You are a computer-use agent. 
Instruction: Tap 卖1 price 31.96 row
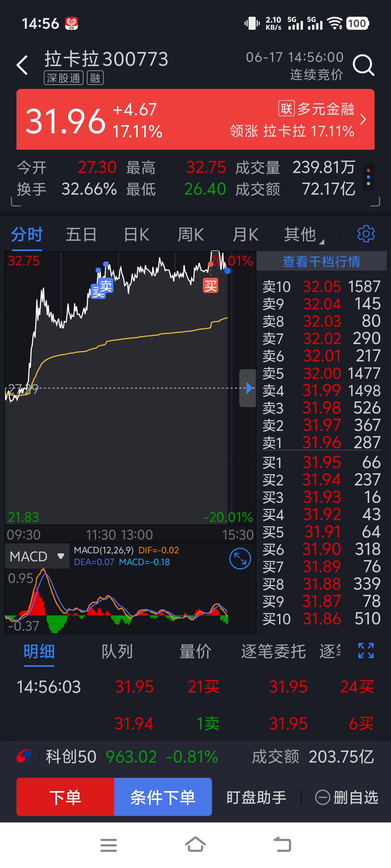click(321, 442)
